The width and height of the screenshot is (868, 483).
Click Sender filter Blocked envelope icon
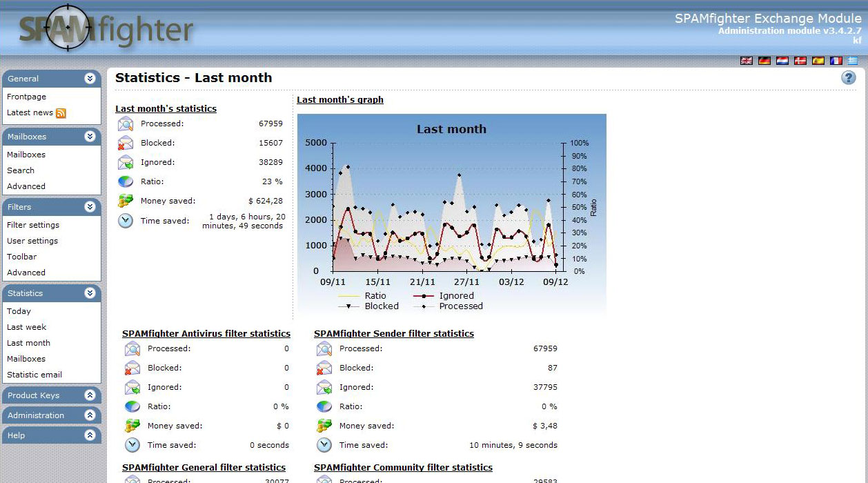click(x=324, y=368)
